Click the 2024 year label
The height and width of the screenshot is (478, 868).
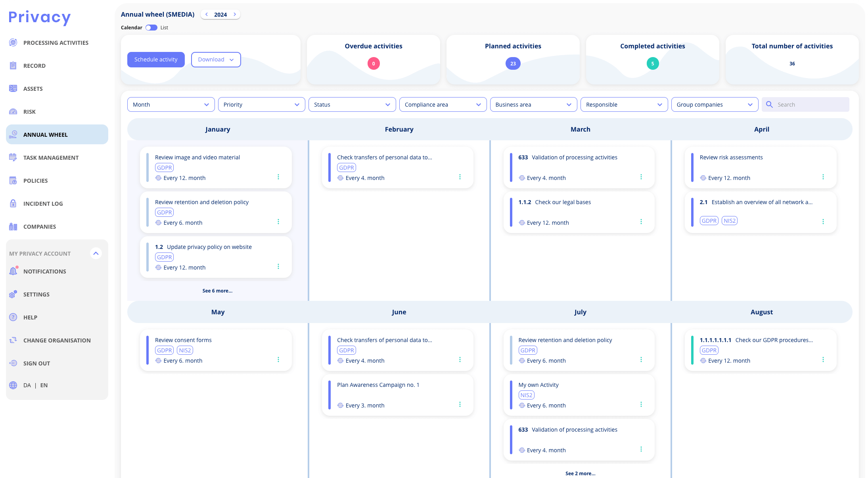point(220,14)
